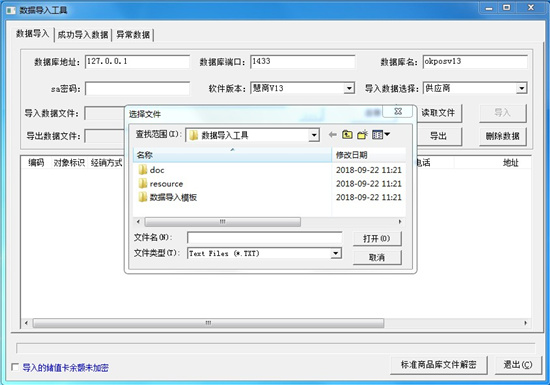
Task: Create new folder icon in file dialog
Action: (x=362, y=135)
